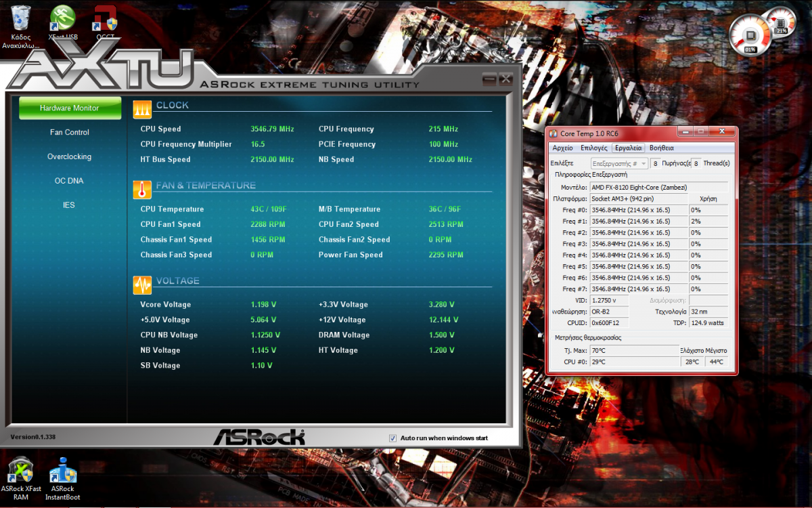Open the OCCT desktop shortcut
812x508 pixels.
(x=106, y=22)
